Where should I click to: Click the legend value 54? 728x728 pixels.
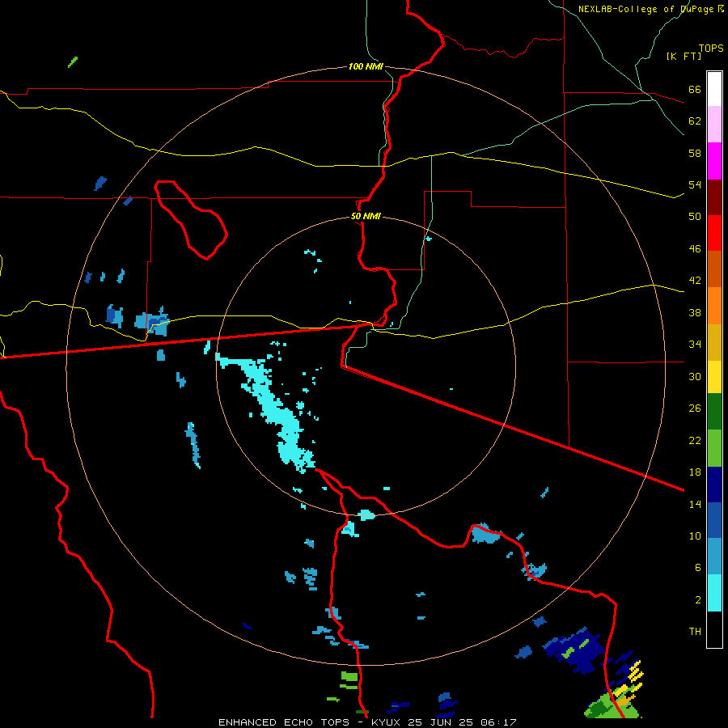click(x=695, y=184)
